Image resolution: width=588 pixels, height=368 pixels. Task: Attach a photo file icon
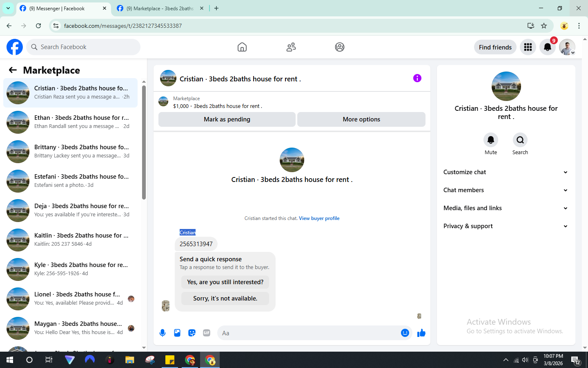pyautogui.click(x=177, y=333)
